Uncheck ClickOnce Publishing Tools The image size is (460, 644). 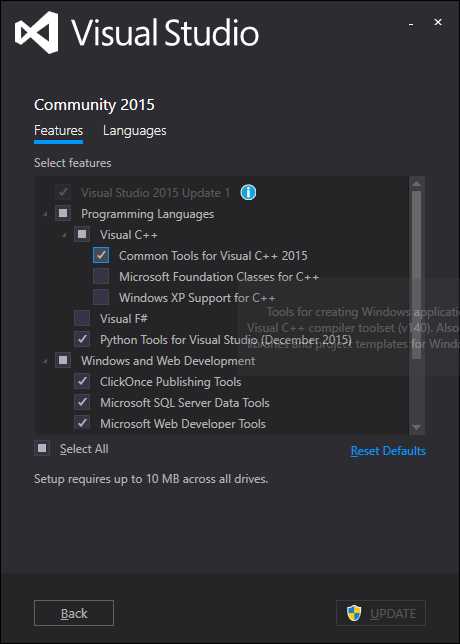coord(82,381)
